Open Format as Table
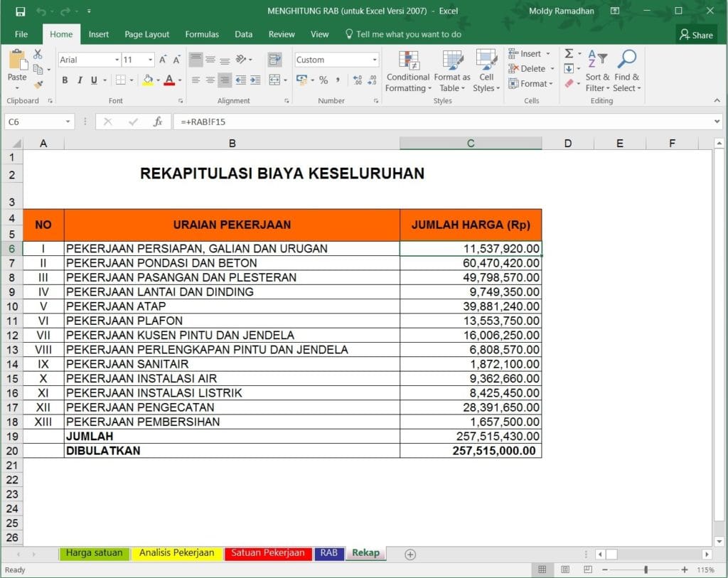Viewport: 728px width, 578px height. [452, 71]
